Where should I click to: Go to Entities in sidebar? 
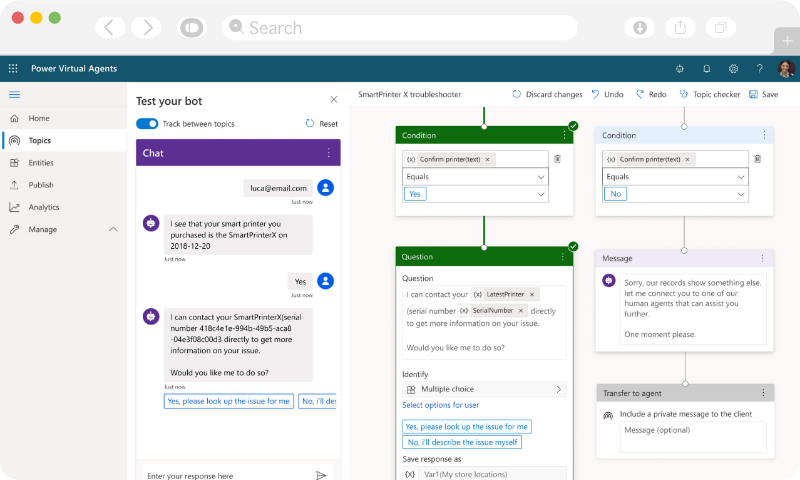pos(40,162)
